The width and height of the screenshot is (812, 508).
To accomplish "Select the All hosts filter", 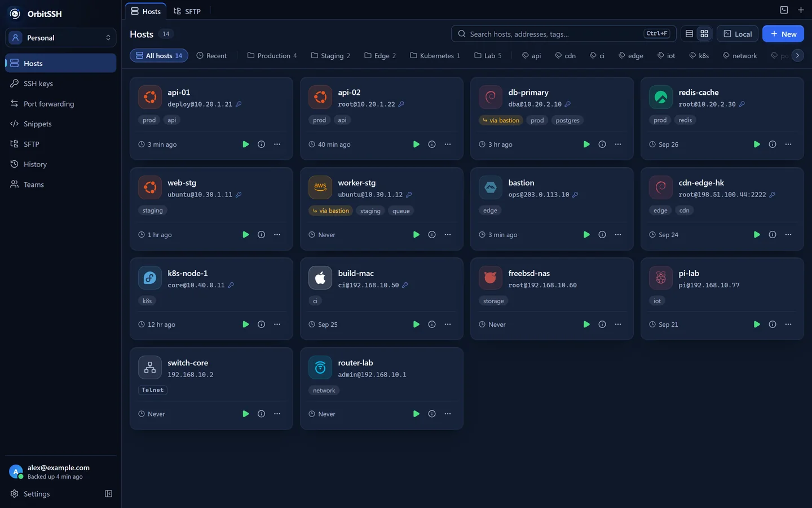I will 159,56.
